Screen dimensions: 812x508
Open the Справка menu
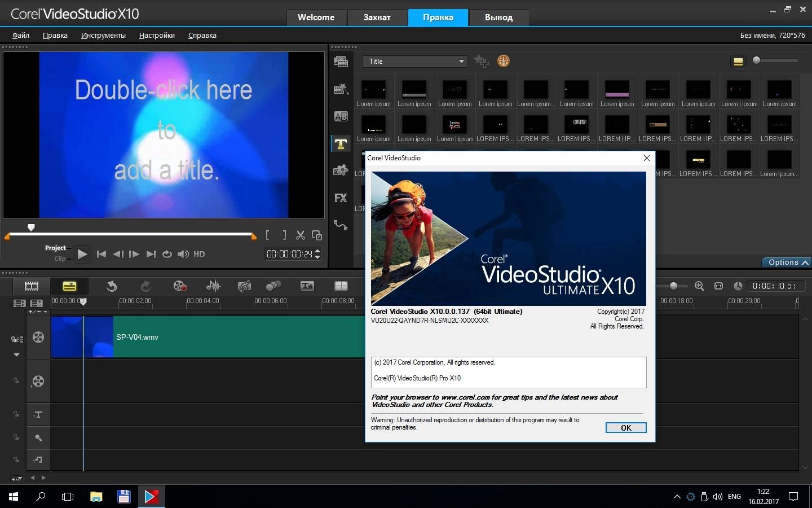click(x=202, y=35)
